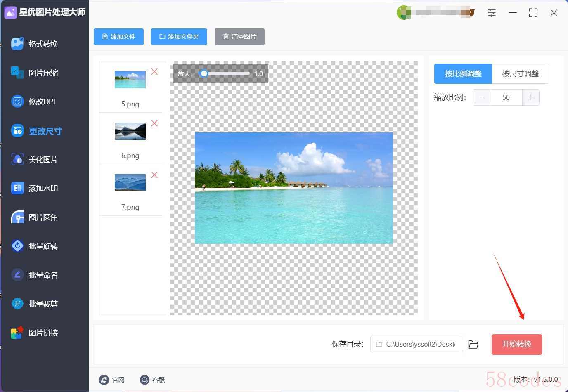
Task: Open the 图片圆角 rounded corner tool
Action: point(35,217)
